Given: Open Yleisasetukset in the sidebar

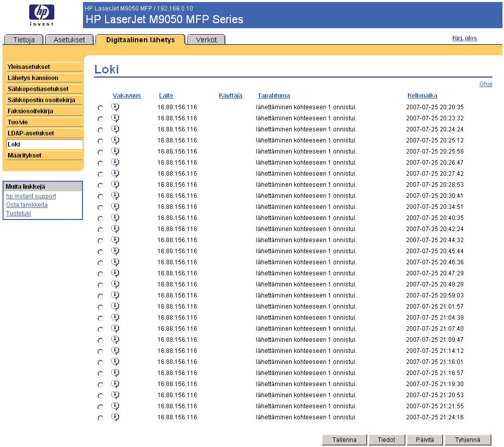Looking at the screenshot, I should click(x=44, y=67).
